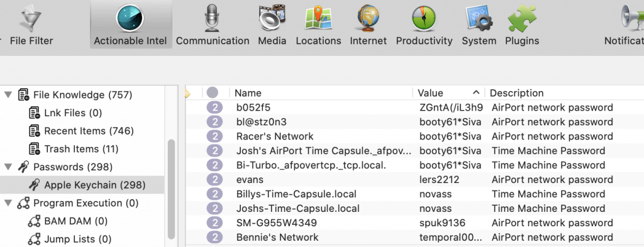Open the System blueprint gear icon

pyautogui.click(x=479, y=18)
